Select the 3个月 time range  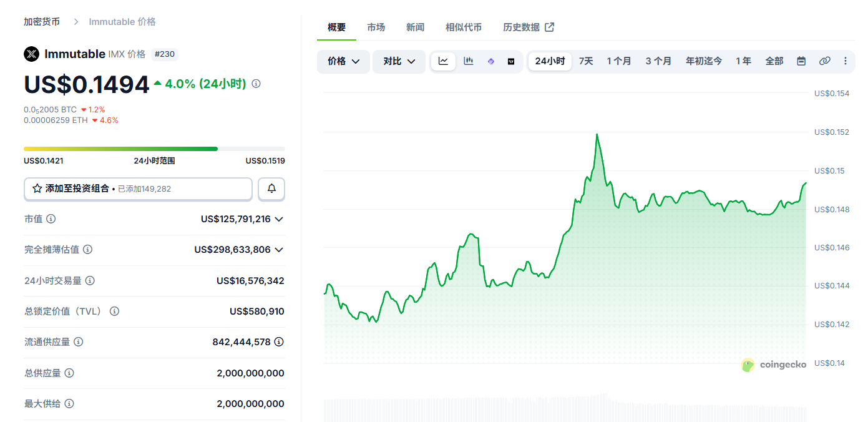click(658, 61)
